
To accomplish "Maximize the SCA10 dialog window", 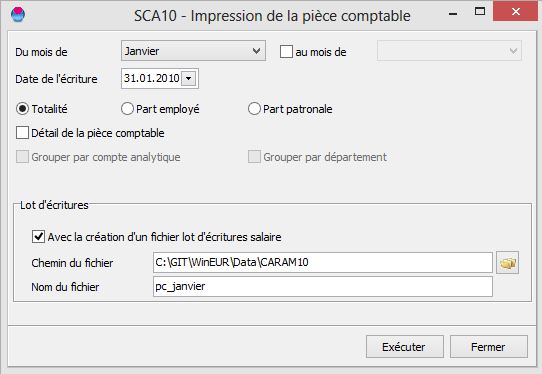I will point(480,12).
